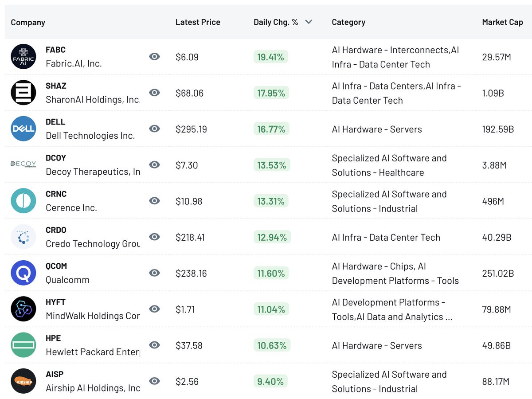
Task: Toggle the eye icon for DELL
Action: 154,129
